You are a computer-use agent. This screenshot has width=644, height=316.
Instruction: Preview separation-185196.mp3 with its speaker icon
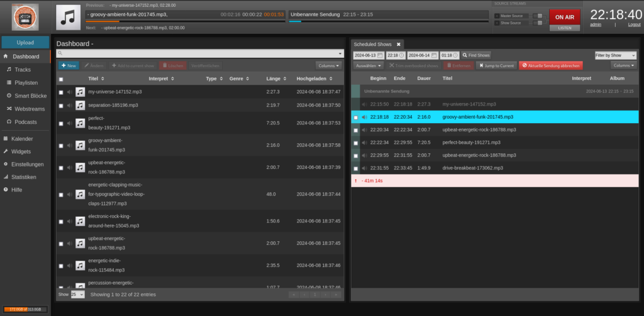(x=70, y=106)
